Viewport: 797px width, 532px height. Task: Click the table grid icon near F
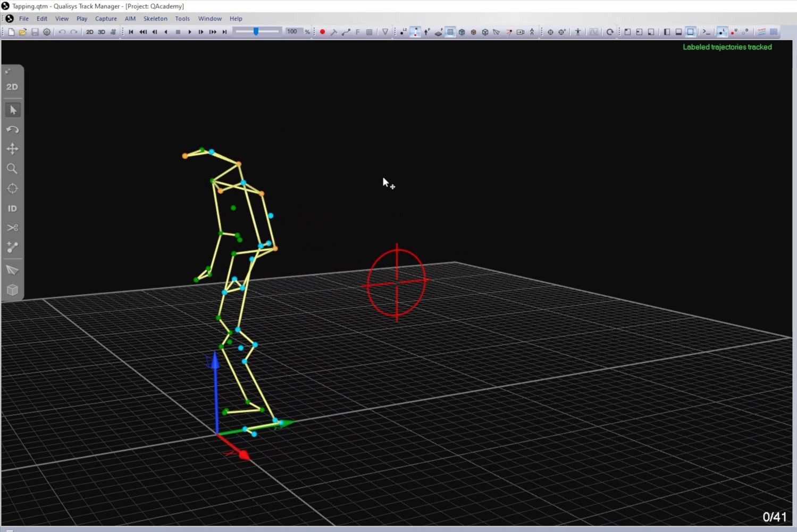[370, 32]
